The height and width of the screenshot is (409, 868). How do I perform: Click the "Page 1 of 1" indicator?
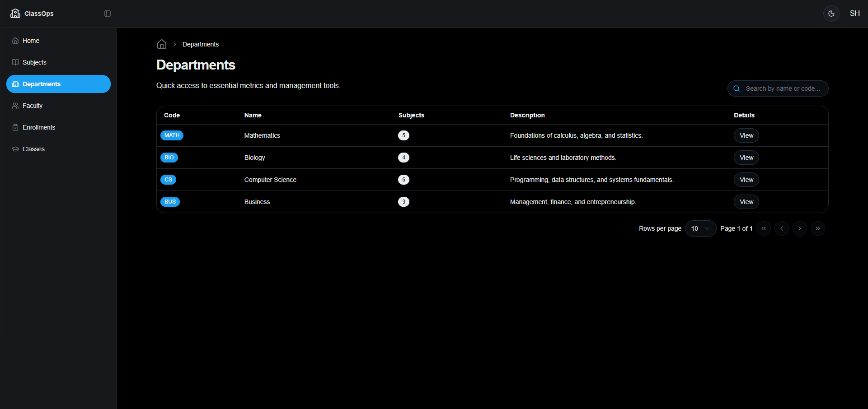(736, 228)
